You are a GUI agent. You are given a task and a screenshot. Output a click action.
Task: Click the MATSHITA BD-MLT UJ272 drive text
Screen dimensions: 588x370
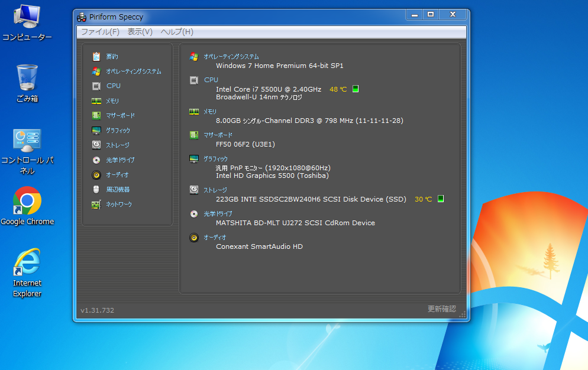[296, 223]
